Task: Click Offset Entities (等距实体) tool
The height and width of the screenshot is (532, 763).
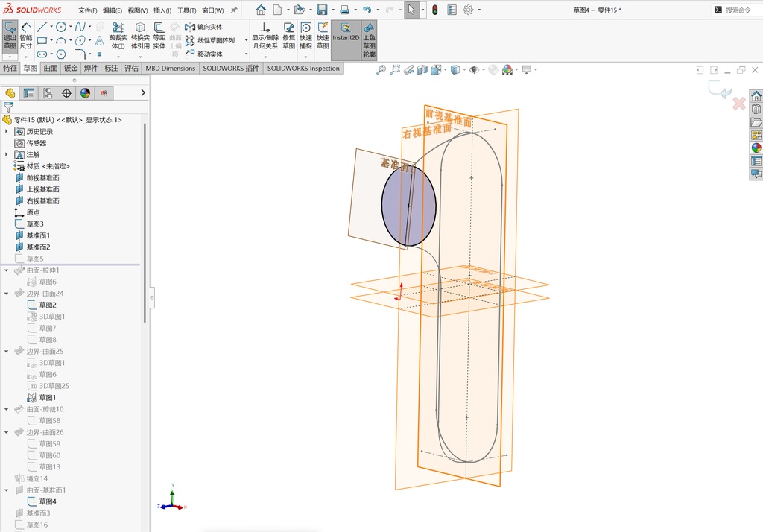Action: (x=159, y=36)
